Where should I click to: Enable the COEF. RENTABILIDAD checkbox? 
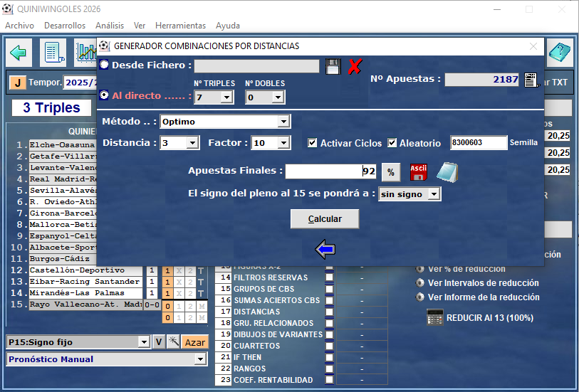pos(329,380)
